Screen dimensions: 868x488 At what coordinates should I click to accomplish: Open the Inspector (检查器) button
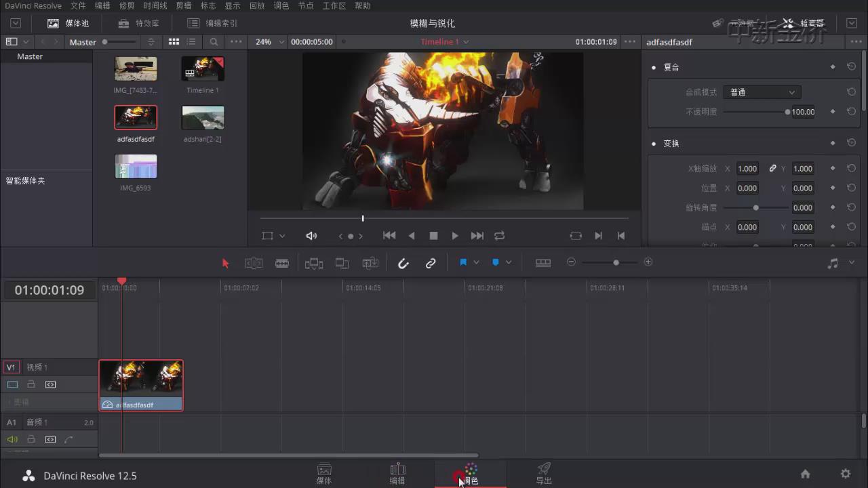804,23
